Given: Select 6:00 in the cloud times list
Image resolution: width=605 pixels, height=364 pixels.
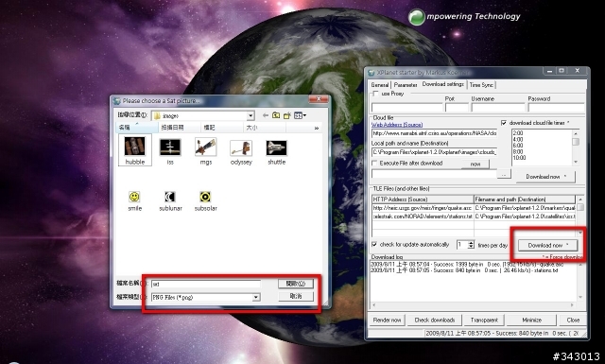Looking at the screenshot, I should tap(518, 146).
